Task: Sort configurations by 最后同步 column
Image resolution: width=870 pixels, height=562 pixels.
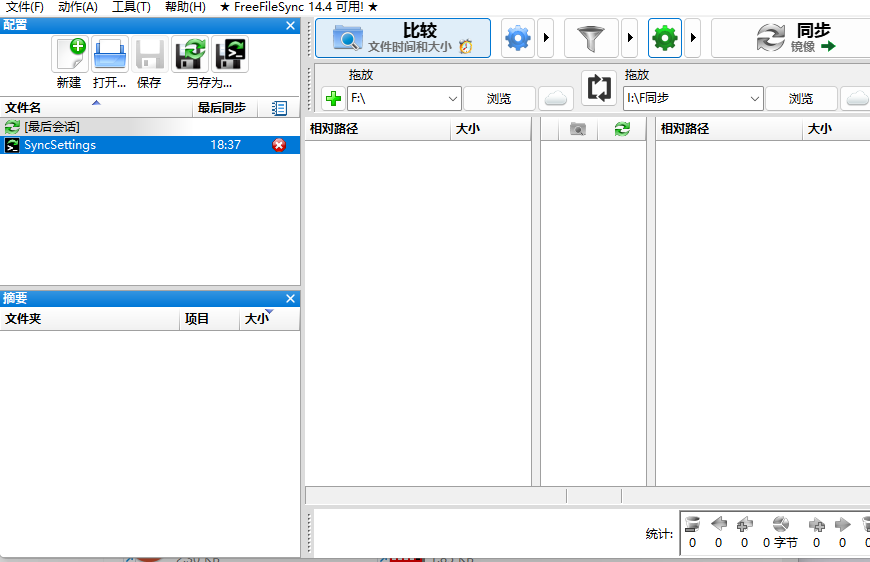Action: 225,108
